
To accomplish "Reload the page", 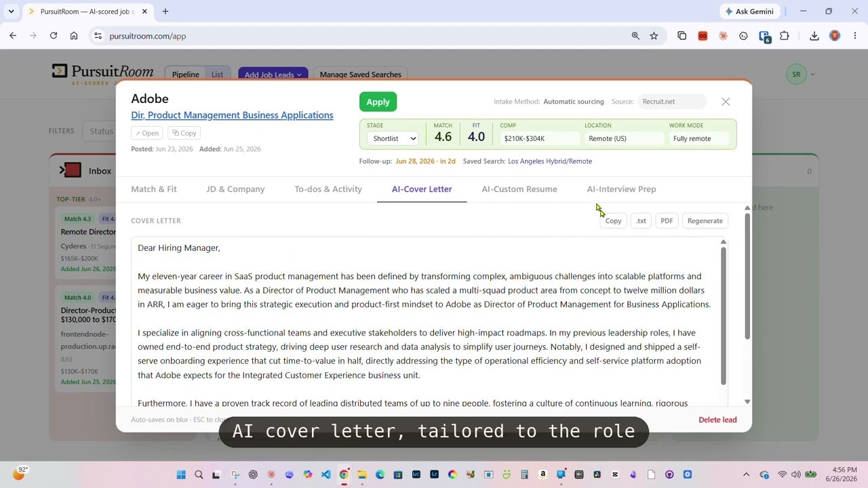I will 54,36.
